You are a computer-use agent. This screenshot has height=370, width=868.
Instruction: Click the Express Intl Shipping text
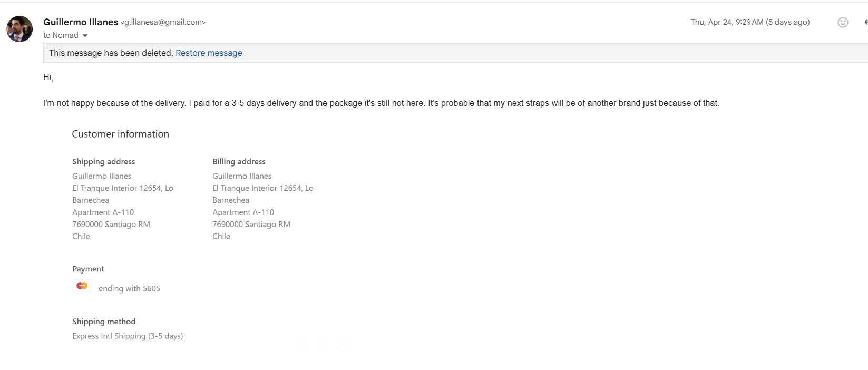[x=128, y=336]
